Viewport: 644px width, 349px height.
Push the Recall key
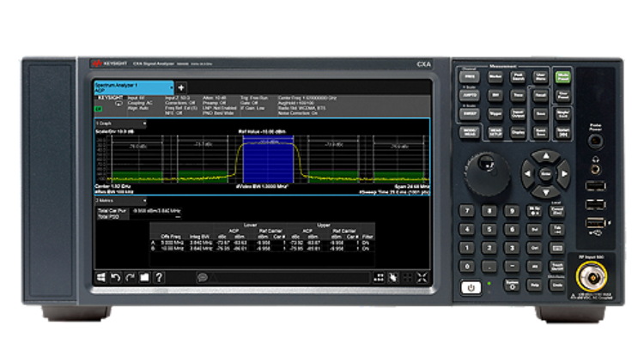tap(540, 95)
